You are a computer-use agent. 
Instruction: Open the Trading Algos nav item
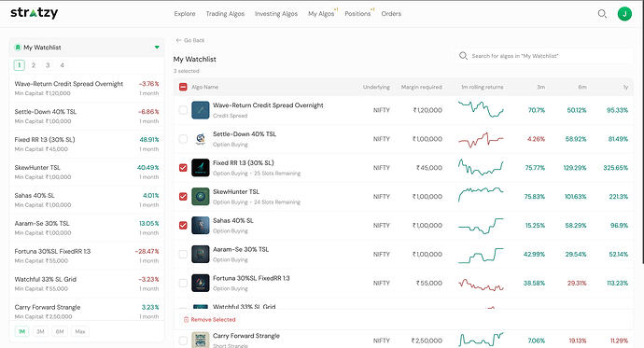tap(225, 14)
